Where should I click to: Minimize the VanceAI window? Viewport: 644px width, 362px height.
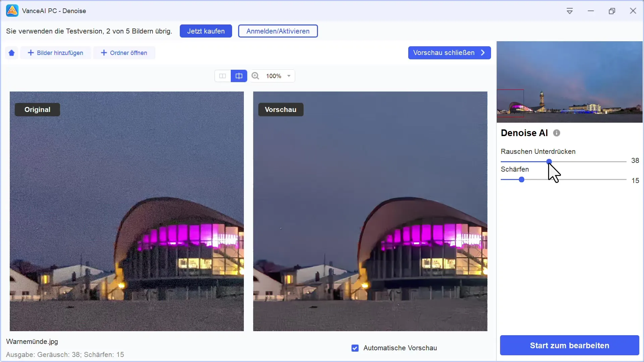pyautogui.click(x=591, y=11)
